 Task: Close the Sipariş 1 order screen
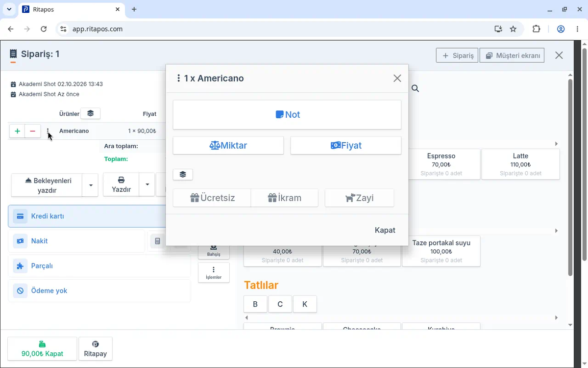point(559,55)
